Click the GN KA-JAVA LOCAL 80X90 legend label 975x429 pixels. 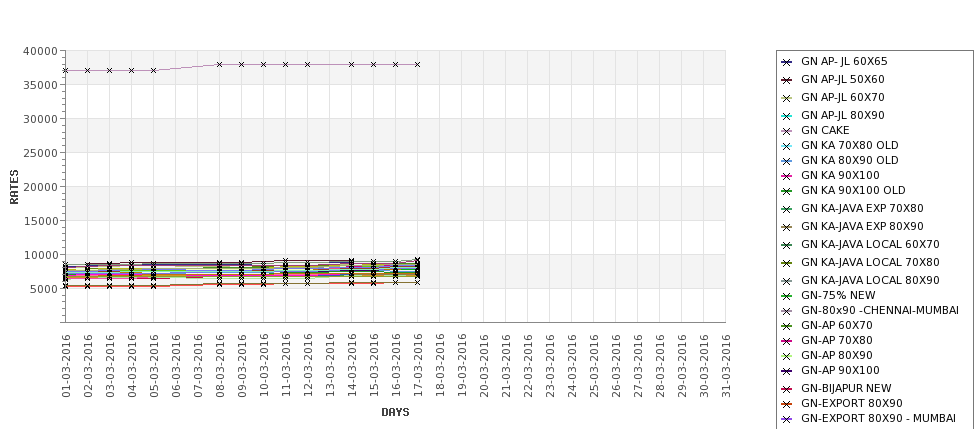[870, 280]
